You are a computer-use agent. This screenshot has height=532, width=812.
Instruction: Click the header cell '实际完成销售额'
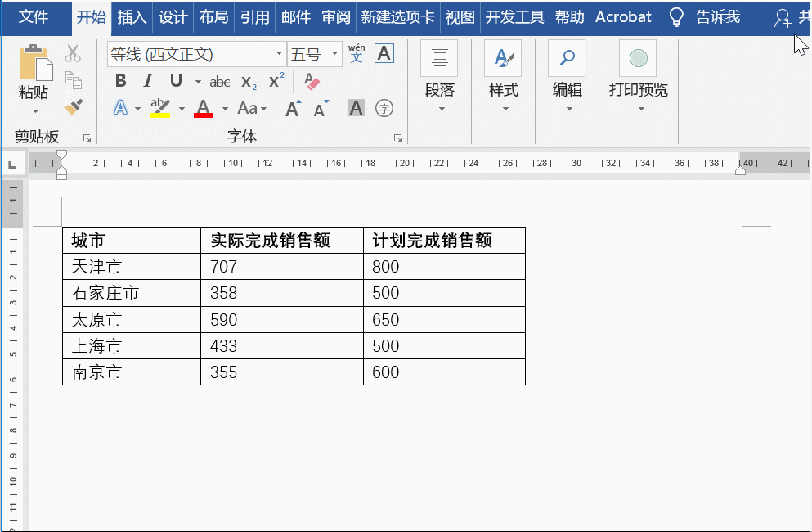(282, 240)
